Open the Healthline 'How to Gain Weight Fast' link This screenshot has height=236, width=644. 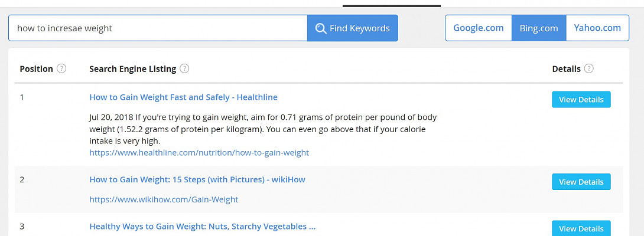tap(183, 97)
